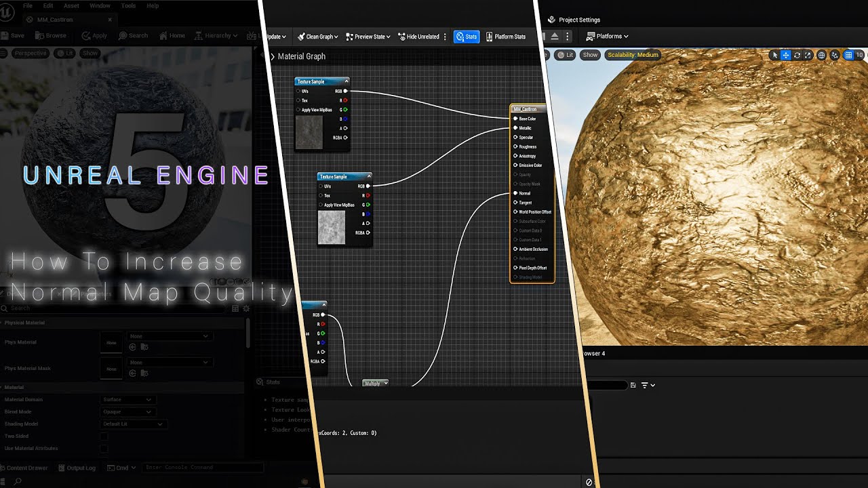Open the Phys Material None dropdown
This screenshot has height=488, width=868.
170,336
